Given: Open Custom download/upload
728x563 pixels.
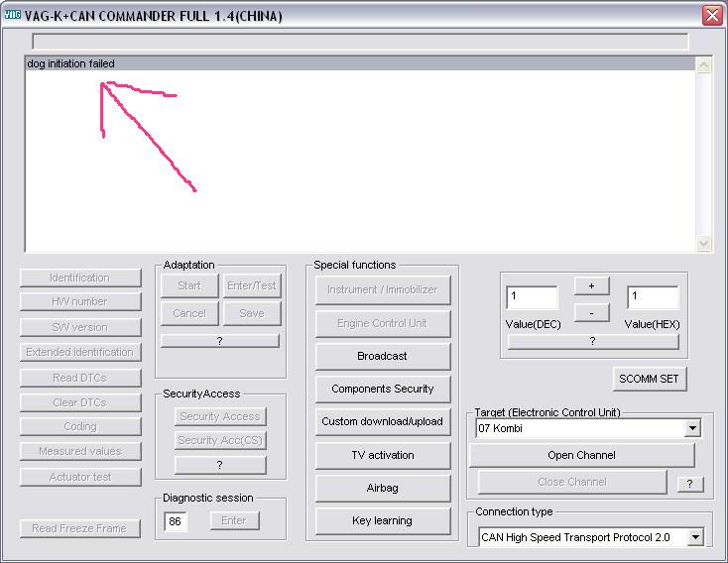Looking at the screenshot, I should tap(383, 421).
